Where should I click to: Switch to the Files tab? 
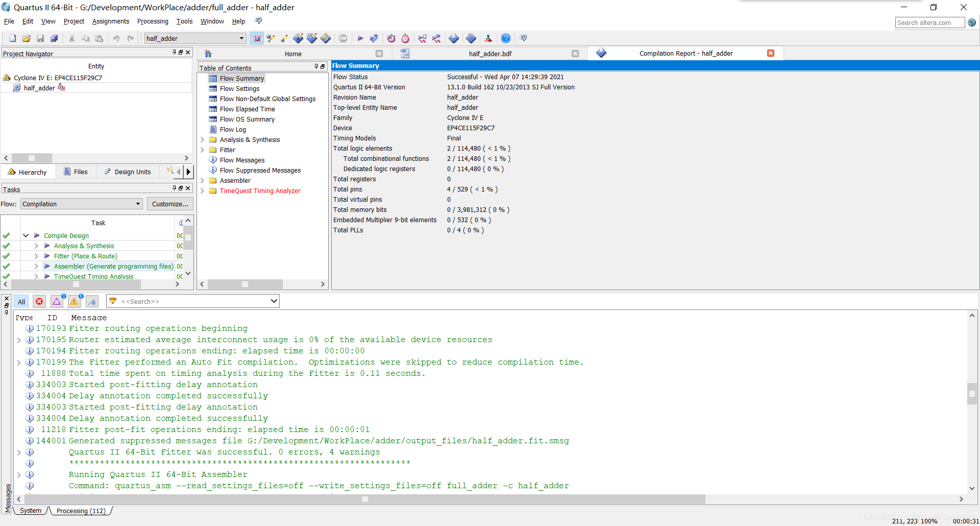click(x=76, y=172)
